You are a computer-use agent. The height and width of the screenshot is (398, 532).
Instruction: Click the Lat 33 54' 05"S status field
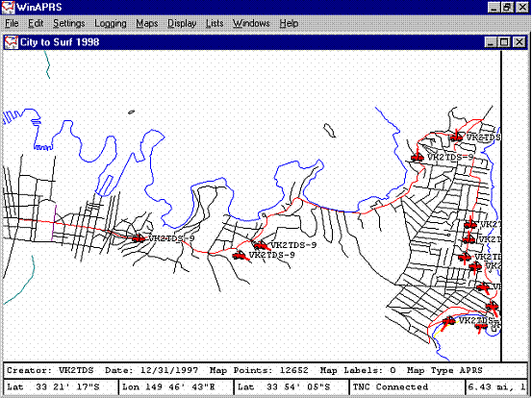[x=291, y=387]
